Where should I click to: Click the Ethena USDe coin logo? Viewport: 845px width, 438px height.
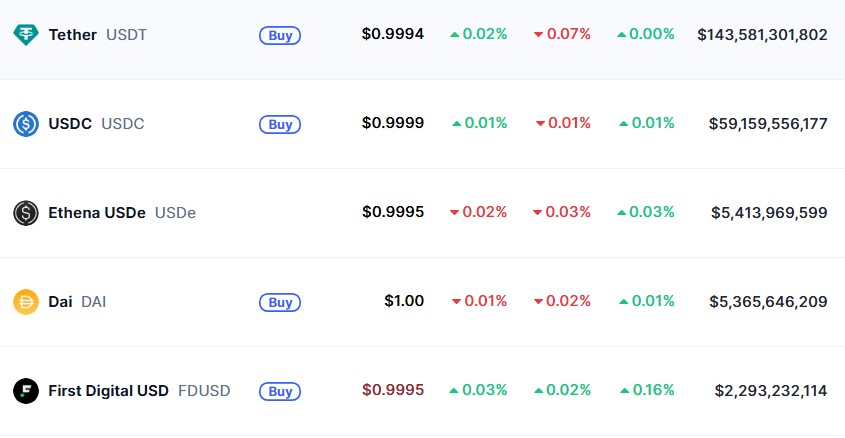pyautogui.click(x=26, y=213)
